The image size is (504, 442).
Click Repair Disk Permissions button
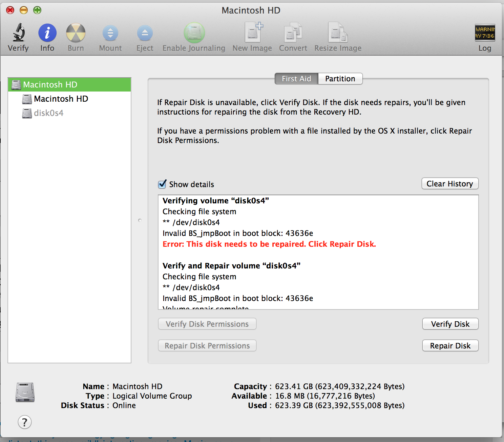207,346
